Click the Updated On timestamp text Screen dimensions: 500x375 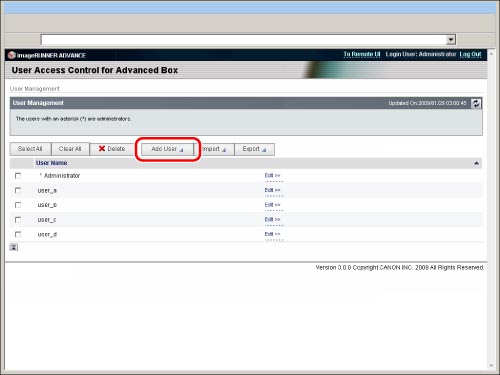click(427, 103)
